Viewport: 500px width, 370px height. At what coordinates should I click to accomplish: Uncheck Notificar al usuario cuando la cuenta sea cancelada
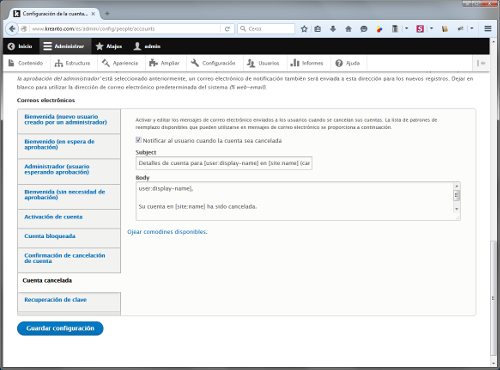[x=138, y=140]
